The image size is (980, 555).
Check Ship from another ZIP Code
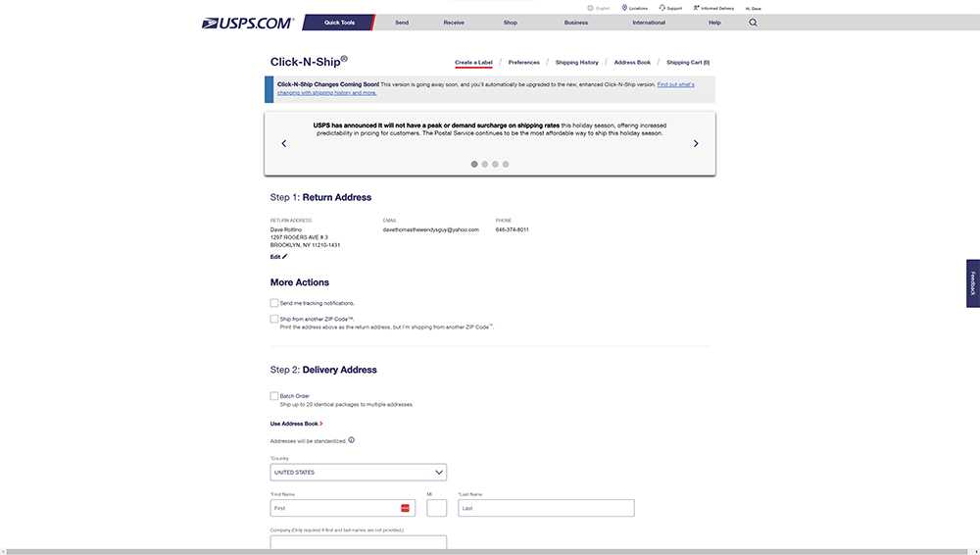(274, 319)
